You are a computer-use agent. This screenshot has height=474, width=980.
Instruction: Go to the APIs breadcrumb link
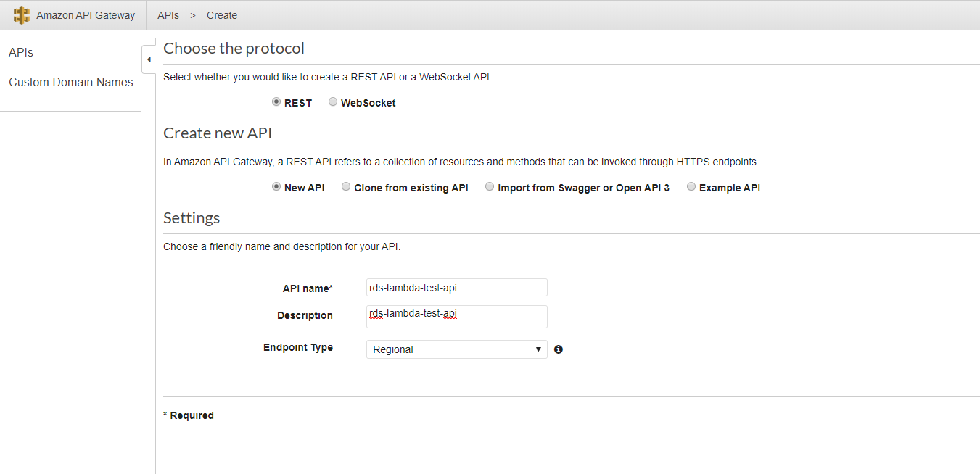[x=168, y=15]
